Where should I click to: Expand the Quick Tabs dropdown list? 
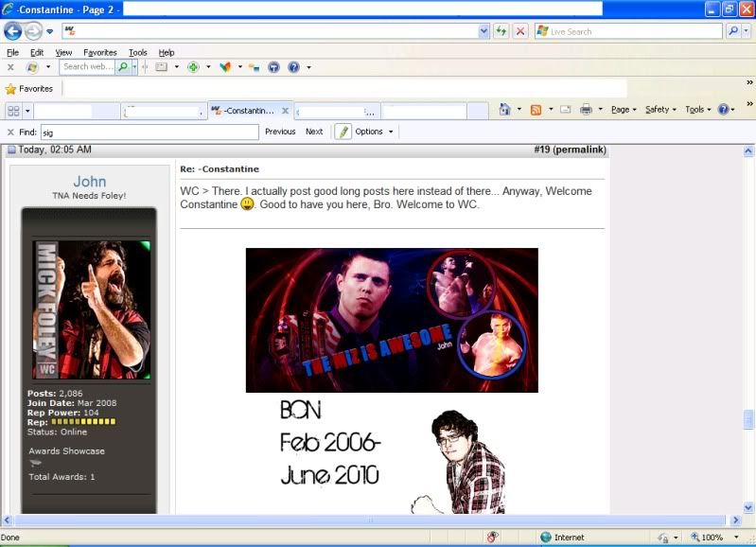click(x=27, y=111)
